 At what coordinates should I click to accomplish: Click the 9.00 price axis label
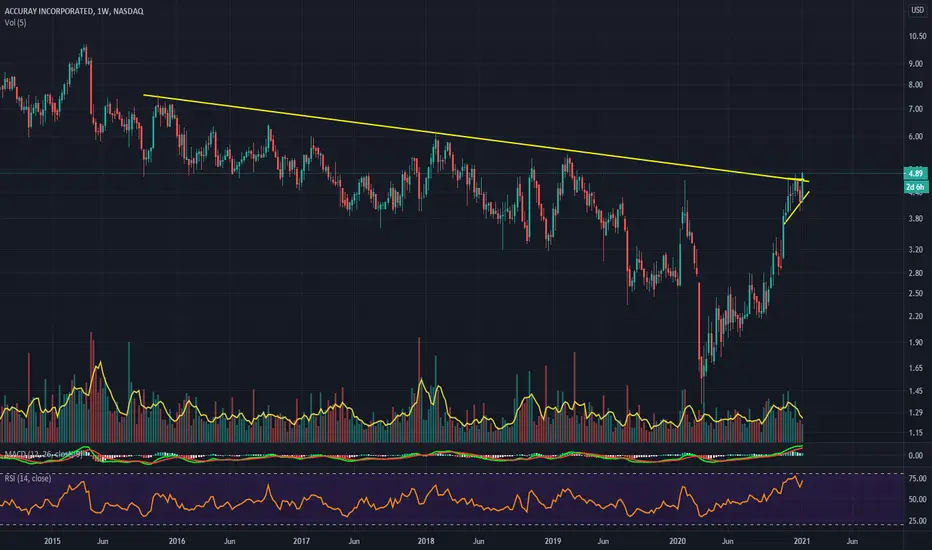916,64
